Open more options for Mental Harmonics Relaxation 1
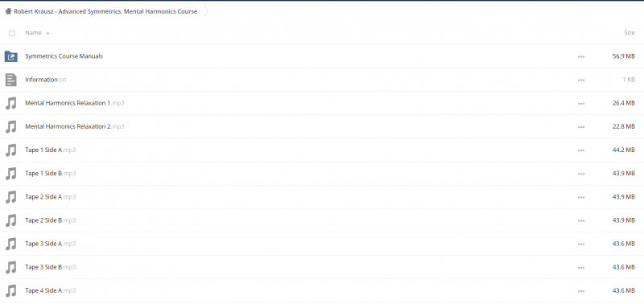Screen dimensions: 644x304 pos(581,104)
